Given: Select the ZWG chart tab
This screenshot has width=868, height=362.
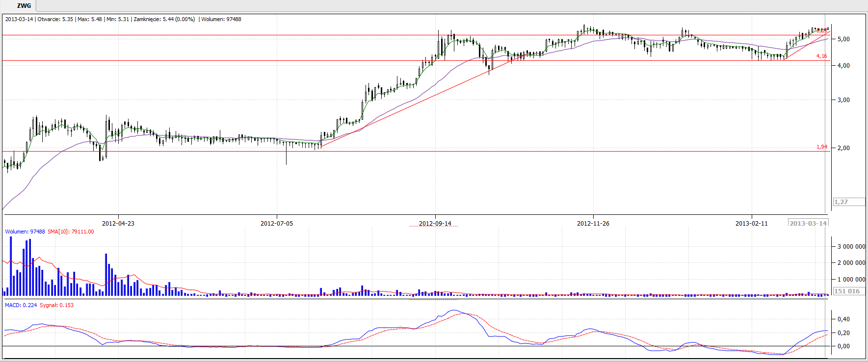Looking at the screenshot, I should tap(24, 6).
